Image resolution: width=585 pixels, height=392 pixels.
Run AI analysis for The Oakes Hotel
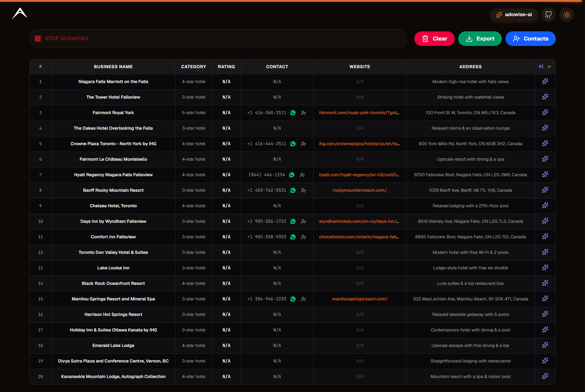(x=545, y=128)
